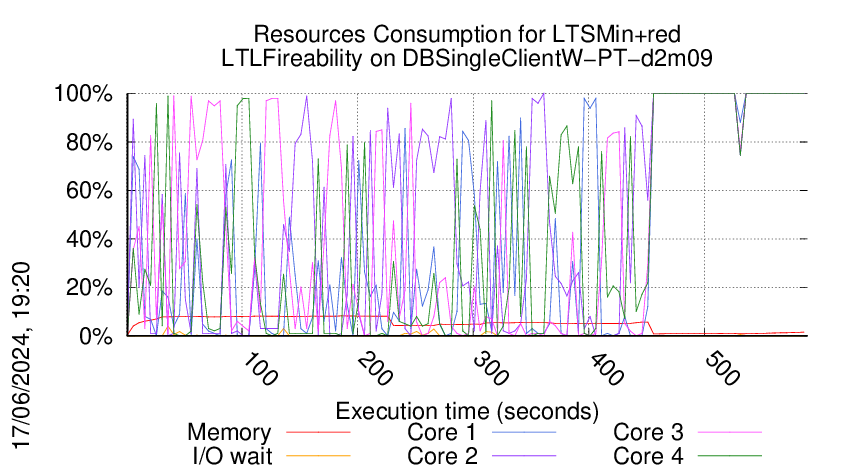Click the I/O wait legend label
850x475 pixels.
coord(233,456)
